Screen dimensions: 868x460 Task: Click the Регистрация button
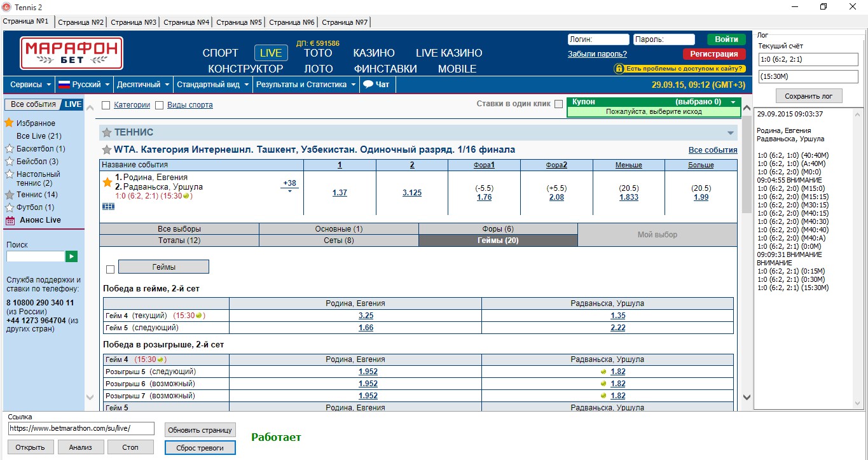pyautogui.click(x=714, y=54)
